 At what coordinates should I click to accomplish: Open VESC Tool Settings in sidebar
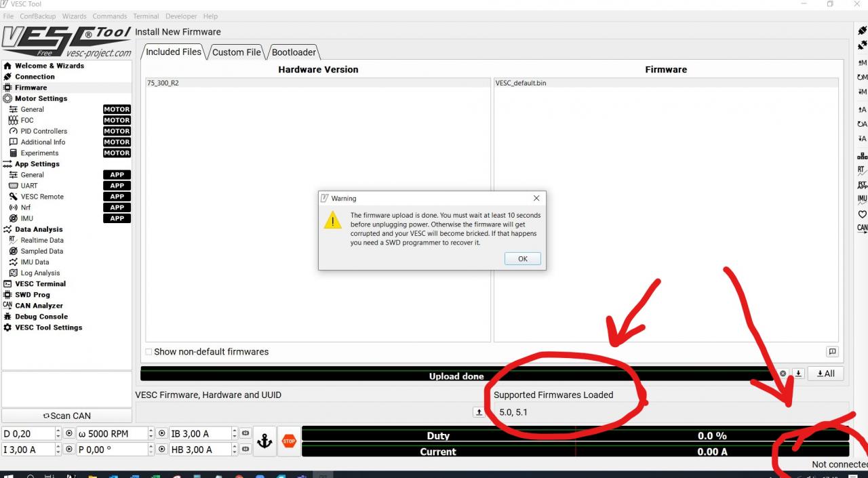(48, 327)
